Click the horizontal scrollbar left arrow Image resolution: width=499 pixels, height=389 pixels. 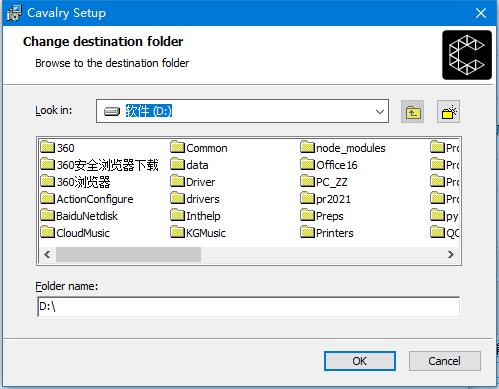point(47,255)
